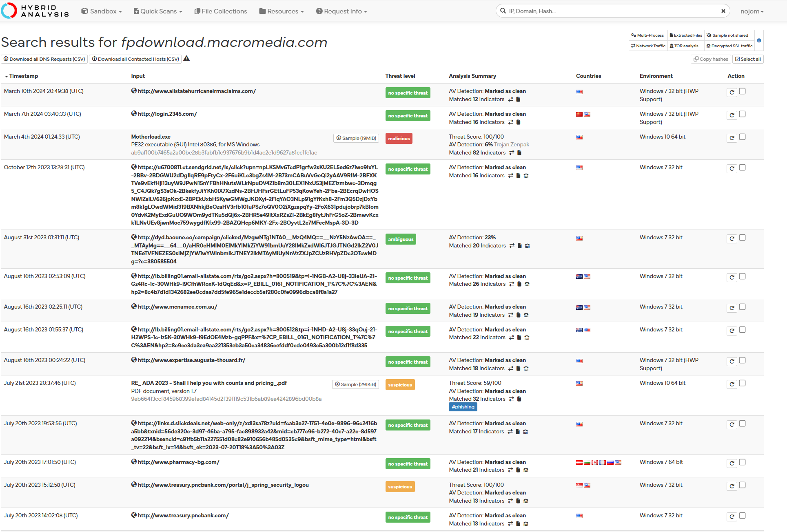Image resolution: width=787 pixels, height=532 pixels.
Task: Open the Quick Scans dropdown menu
Action: pyautogui.click(x=158, y=11)
